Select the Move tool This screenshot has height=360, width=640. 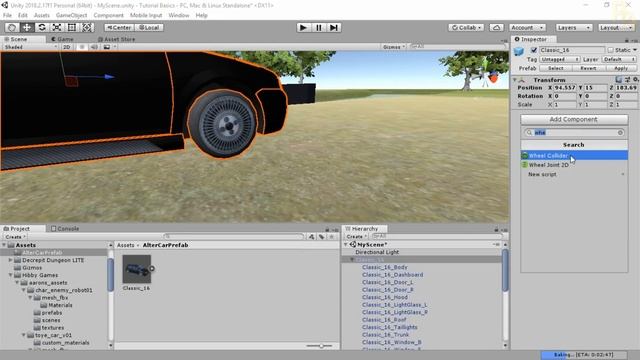coord(27,27)
